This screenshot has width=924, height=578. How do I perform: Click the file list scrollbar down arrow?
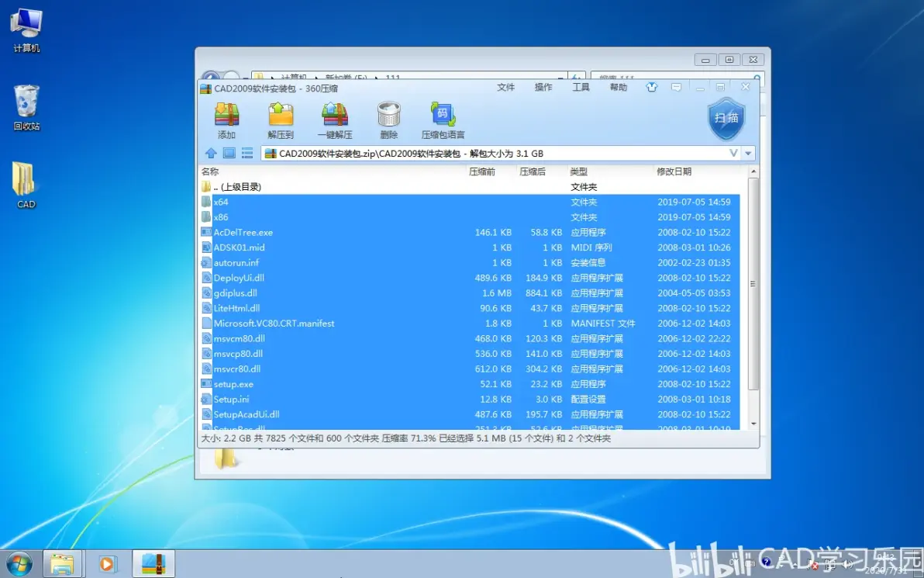click(x=753, y=424)
